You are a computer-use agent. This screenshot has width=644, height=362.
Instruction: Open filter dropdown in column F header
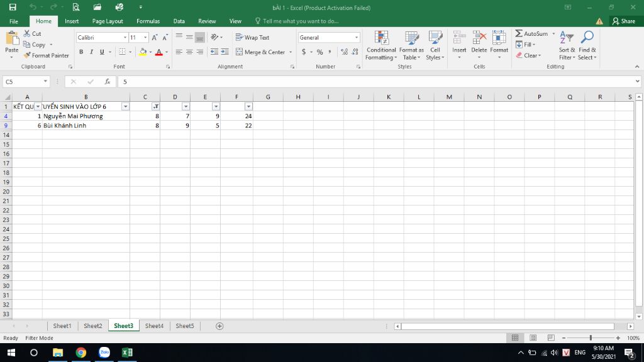(x=248, y=107)
